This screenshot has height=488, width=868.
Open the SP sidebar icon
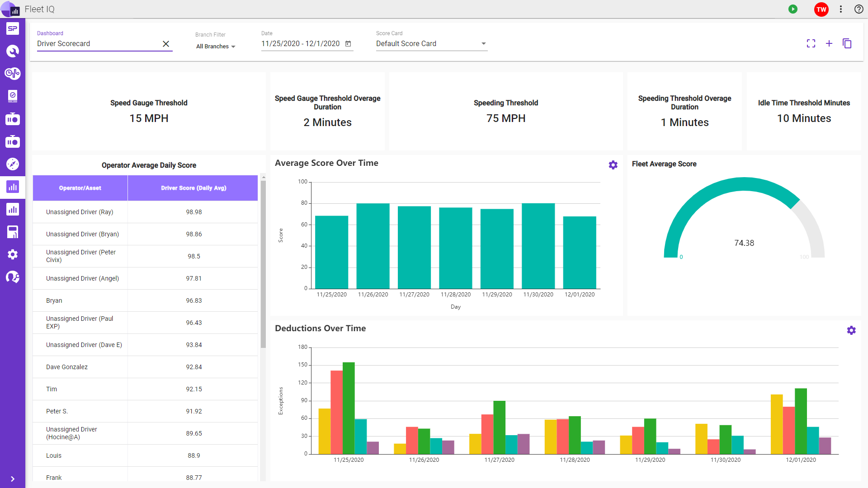pos(12,28)
